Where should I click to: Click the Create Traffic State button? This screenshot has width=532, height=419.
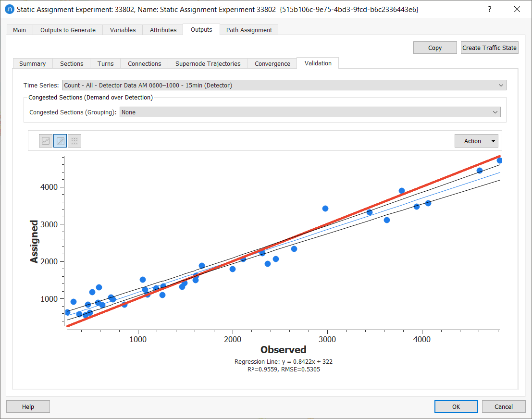click(x=489, y=48)
